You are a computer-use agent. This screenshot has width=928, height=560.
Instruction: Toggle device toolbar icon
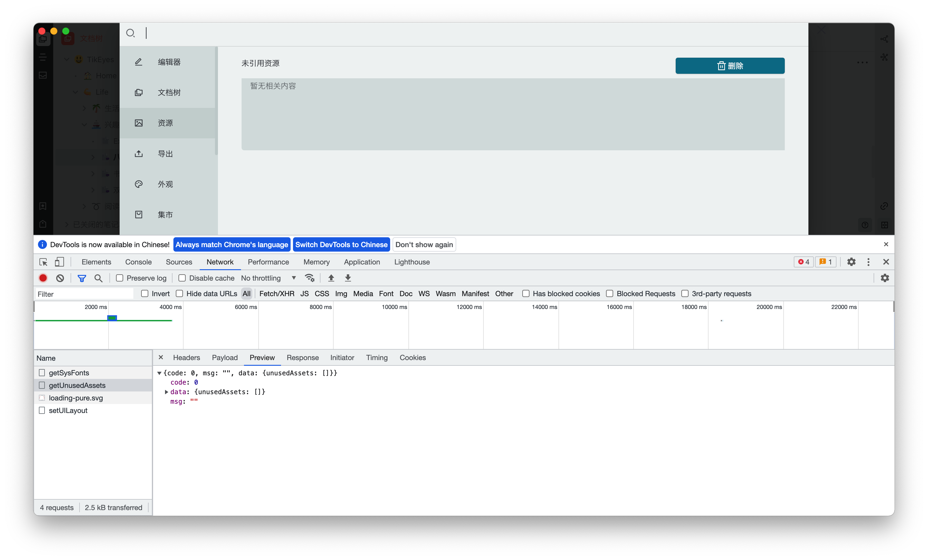tap(59, 262)
